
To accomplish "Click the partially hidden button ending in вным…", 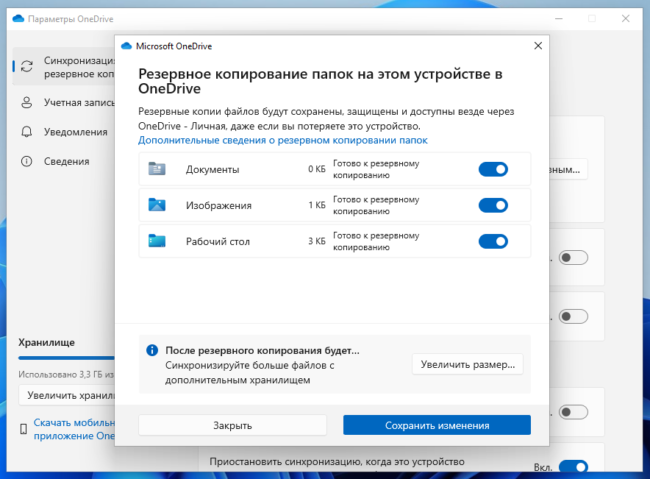I will [x=568, y=169].
